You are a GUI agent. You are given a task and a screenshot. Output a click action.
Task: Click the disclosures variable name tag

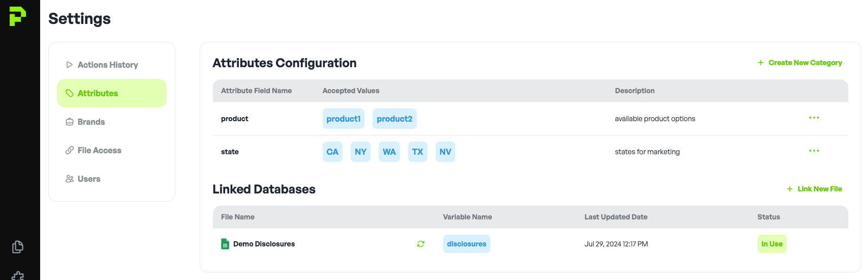(467, 244)
